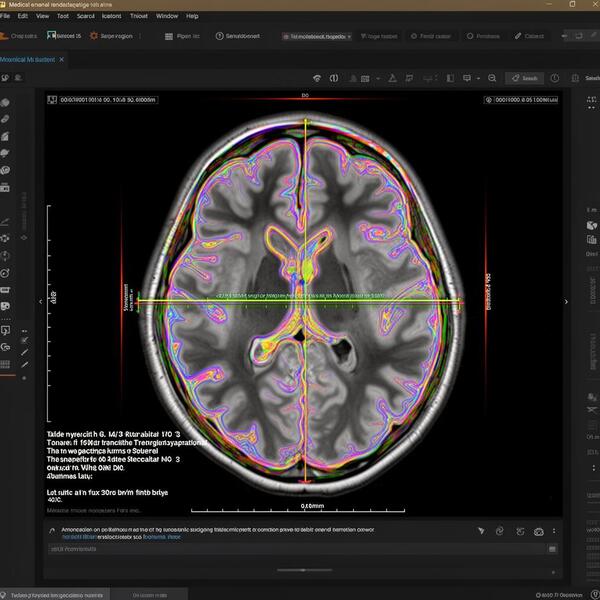Click the Pirrotara circle toolbar button
The width and height of the screenshot is (600, 600).
click(x=483, y=36)
